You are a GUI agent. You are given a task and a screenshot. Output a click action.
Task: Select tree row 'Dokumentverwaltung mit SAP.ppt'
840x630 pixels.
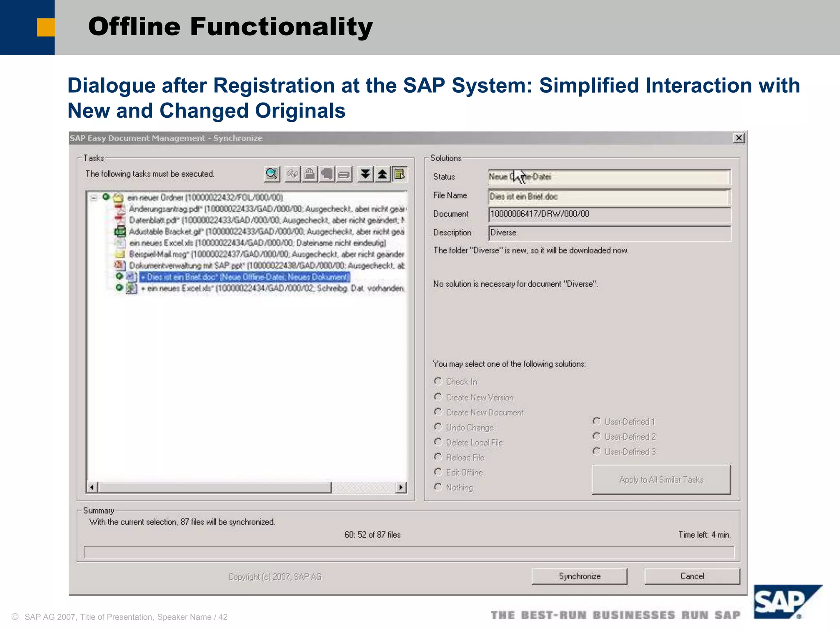[267, 265]
